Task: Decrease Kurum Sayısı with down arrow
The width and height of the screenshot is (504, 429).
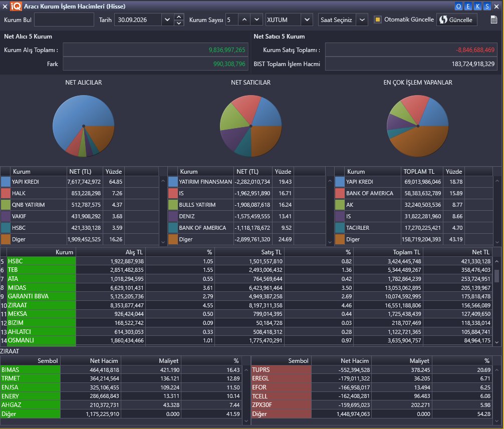Action: [x=257, y=20]
